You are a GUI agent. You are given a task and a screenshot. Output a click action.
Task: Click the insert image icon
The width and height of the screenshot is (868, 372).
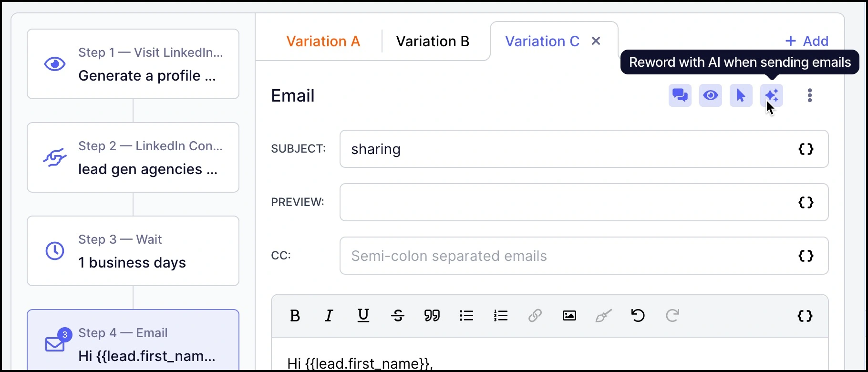point(569,316)
